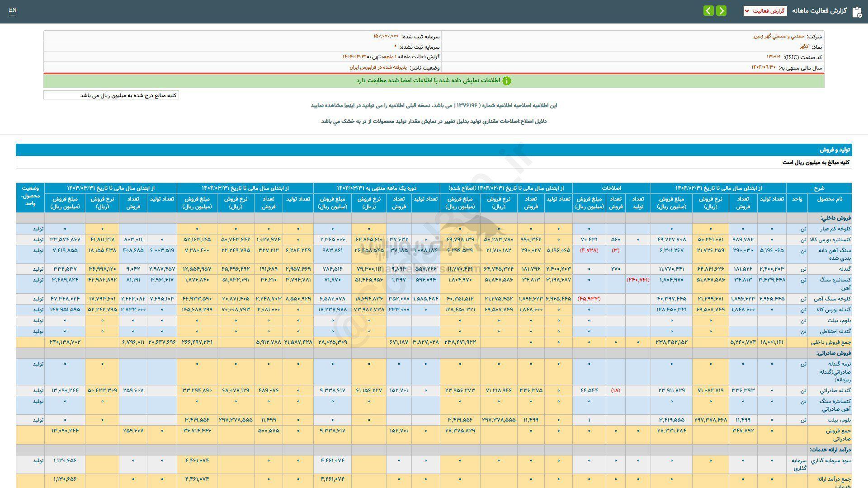Click the green signed-information confirmation banner

(434, 81)
